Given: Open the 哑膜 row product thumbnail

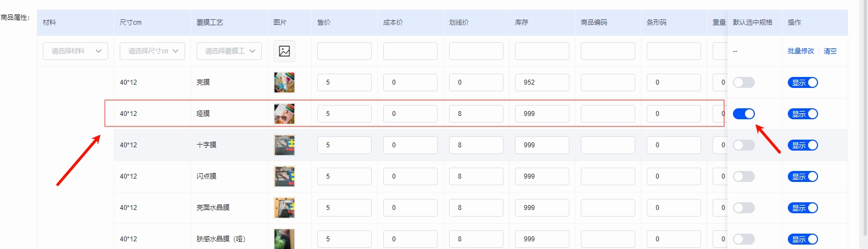Looking at the screenshot, I should pyautogui.click(x=284, y=114).
